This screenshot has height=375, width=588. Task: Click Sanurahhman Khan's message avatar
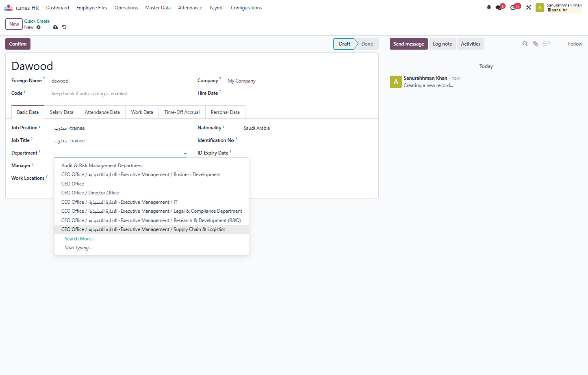[396, 82]
